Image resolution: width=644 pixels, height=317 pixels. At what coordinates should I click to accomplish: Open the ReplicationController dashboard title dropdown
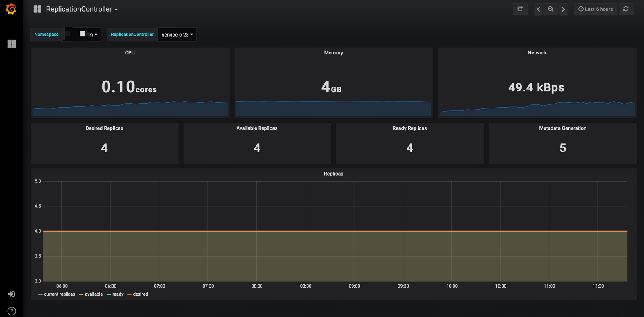(x=81, y=9)
